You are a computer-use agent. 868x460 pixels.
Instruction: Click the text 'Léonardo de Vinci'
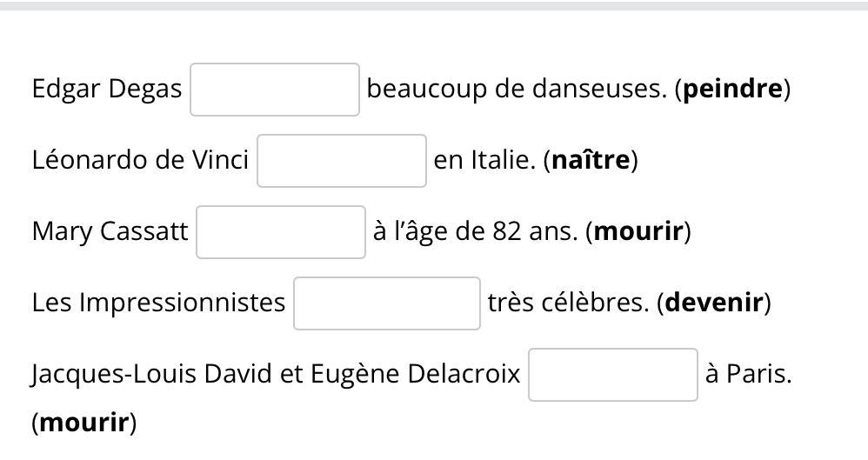[x=140, y=160]
